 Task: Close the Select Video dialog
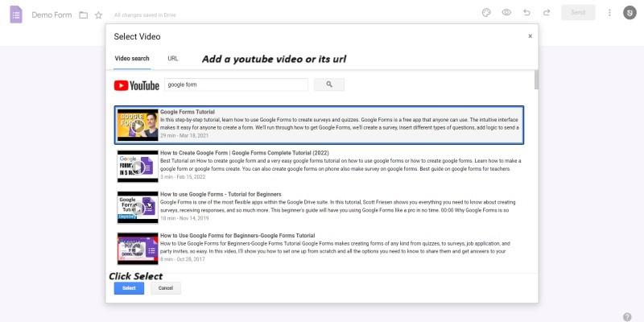click(x=530, y=36)
